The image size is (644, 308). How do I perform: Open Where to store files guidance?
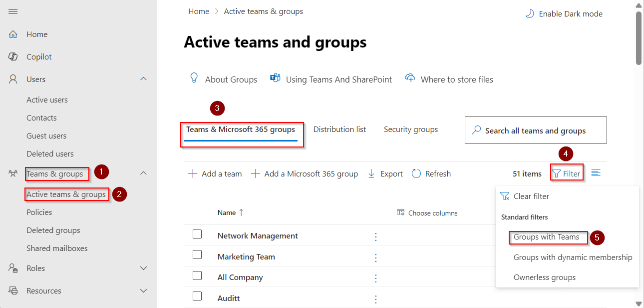coord(448,79)
